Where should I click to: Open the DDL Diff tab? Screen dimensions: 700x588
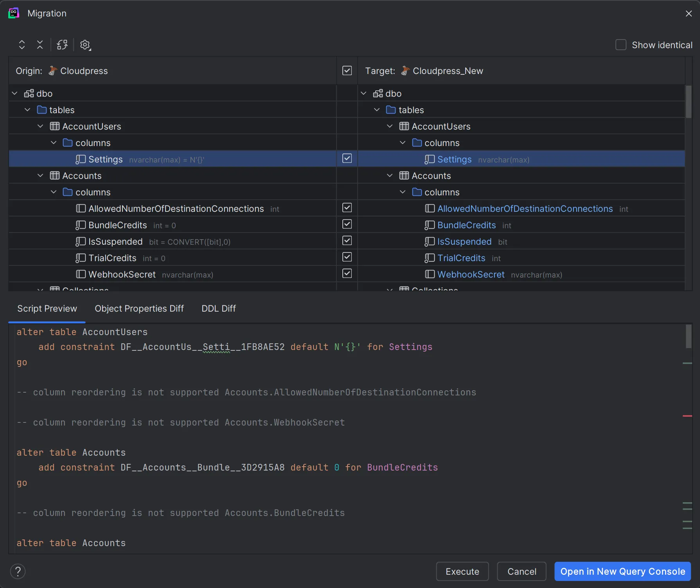(x=218, y=308)
